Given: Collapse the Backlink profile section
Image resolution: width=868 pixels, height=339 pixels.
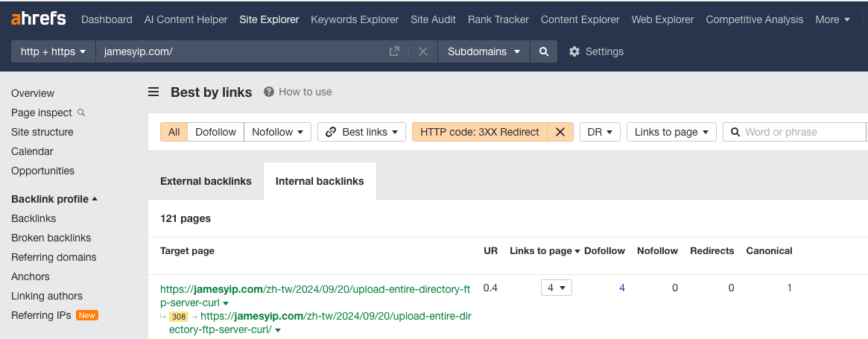Looking at the screenshot, I should pyautogui.click(x=54, y=199).
